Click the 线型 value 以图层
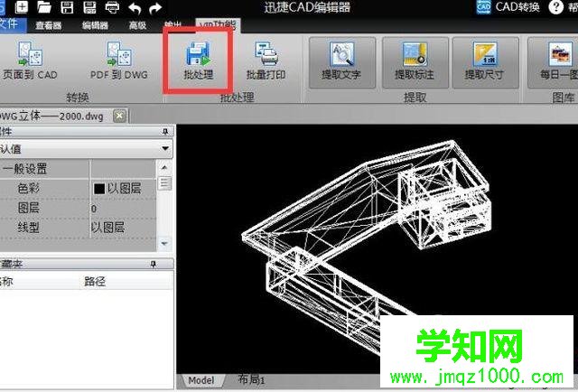 (x=108, y=228)
